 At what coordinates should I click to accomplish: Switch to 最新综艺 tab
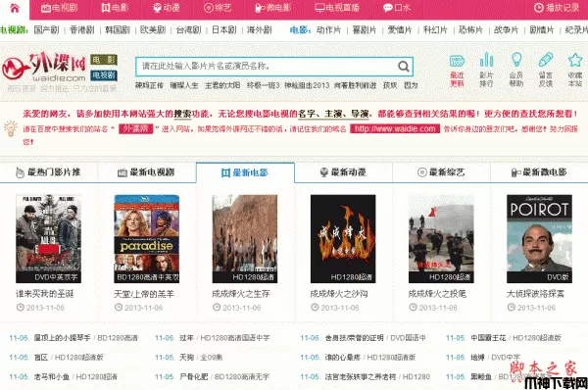tap(441, 172)
